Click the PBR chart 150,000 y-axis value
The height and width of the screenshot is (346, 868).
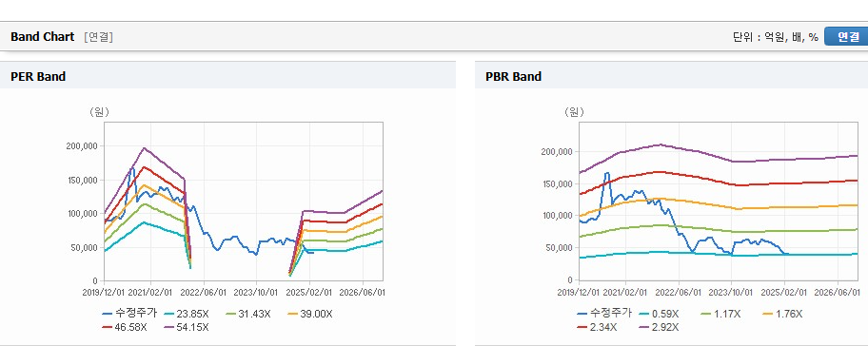click(557, 183)
